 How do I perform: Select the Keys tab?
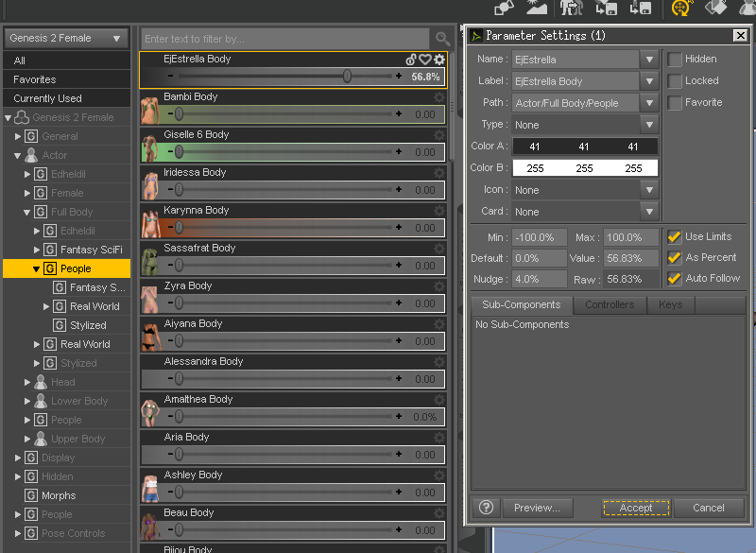(x=672, y=304)
